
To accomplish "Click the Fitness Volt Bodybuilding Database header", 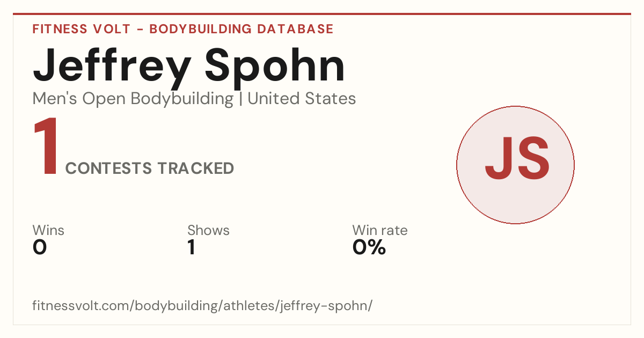I will pyautogui.click(x=183, y=29).
